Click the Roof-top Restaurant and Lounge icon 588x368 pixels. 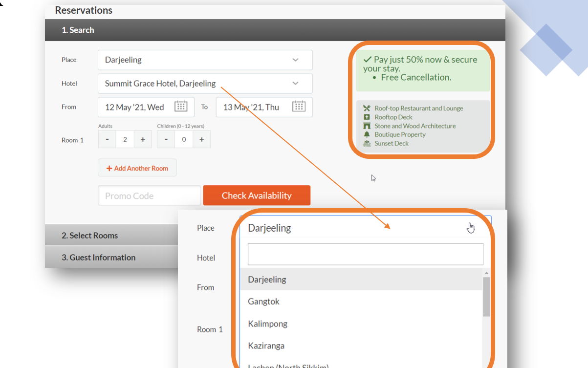pos(367,108)
